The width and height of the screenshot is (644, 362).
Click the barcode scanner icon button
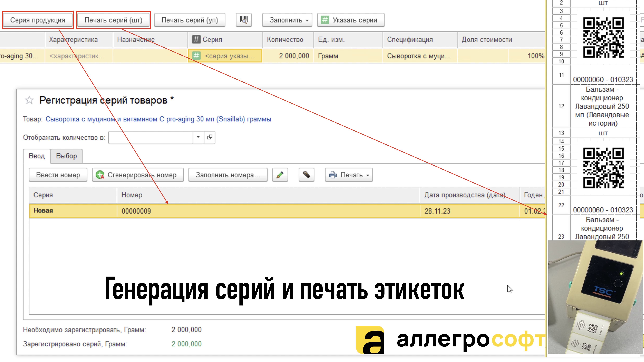(307, 175)
